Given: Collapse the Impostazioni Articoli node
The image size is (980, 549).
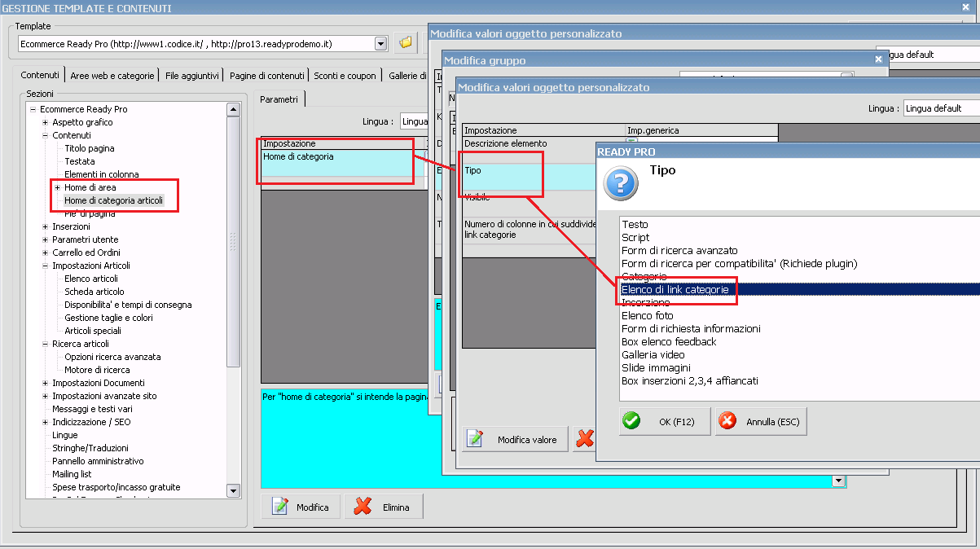Looking at the screenshot, I should point(45,266).
